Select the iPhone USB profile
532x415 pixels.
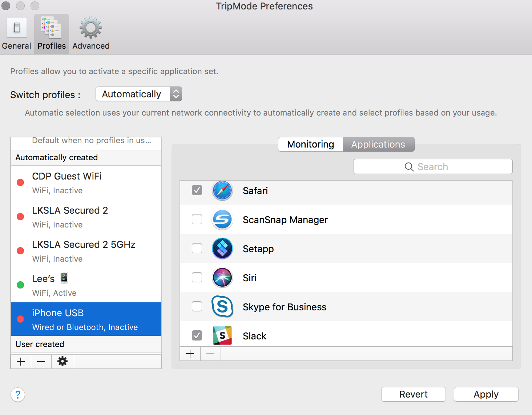86,319
